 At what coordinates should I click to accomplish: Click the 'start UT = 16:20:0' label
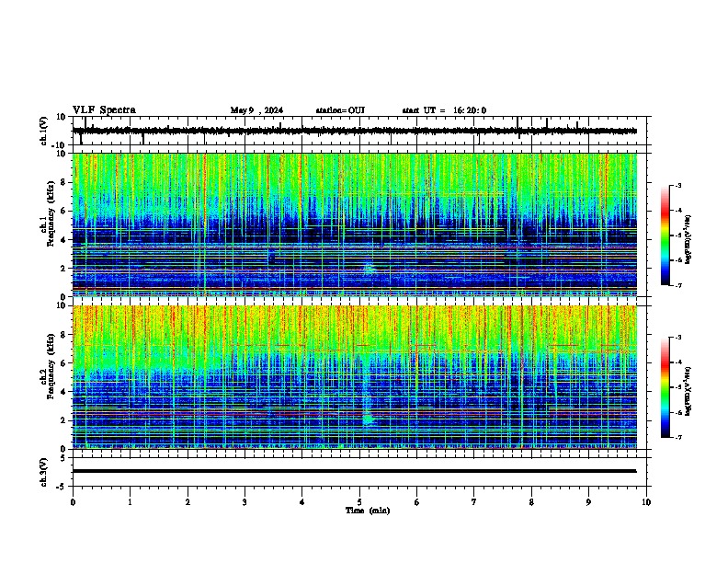444,110
